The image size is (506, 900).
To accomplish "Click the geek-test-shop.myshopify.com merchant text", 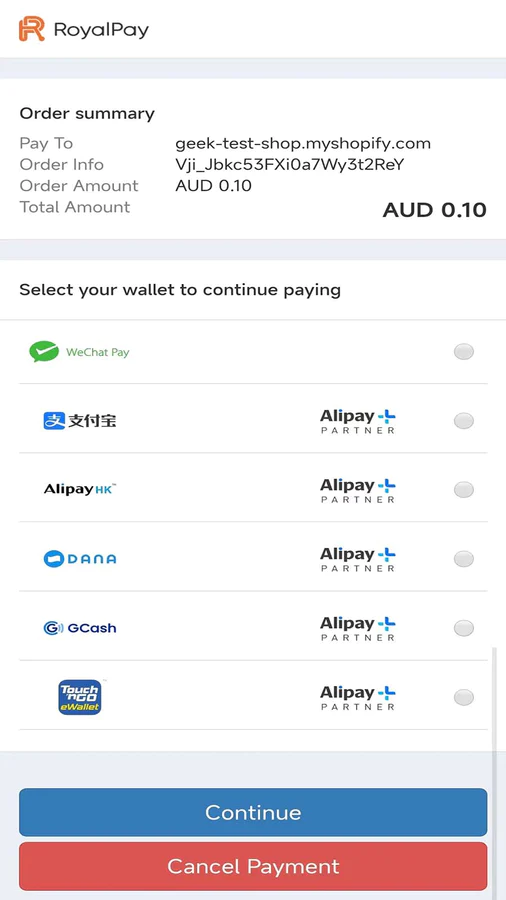I will coord(303,143).
